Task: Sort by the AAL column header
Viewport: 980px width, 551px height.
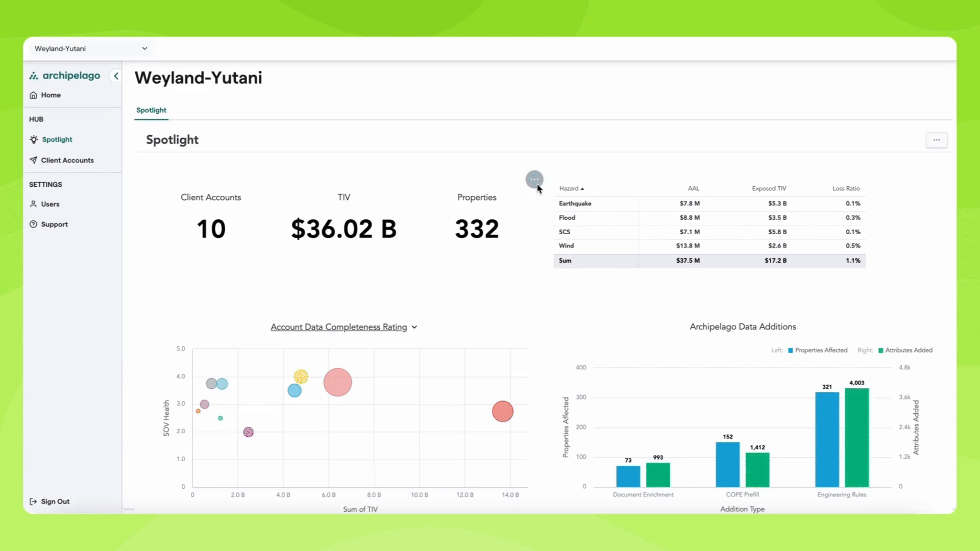Action: point(693,188)
